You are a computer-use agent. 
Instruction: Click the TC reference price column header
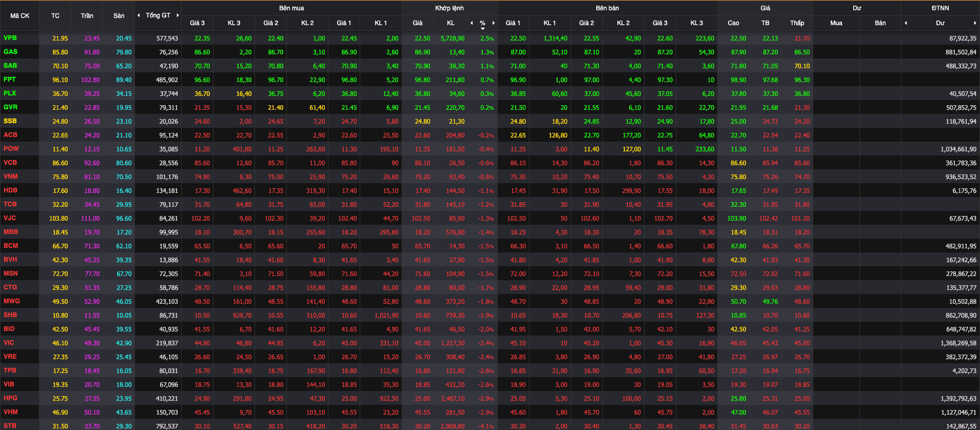pos(55,16)
